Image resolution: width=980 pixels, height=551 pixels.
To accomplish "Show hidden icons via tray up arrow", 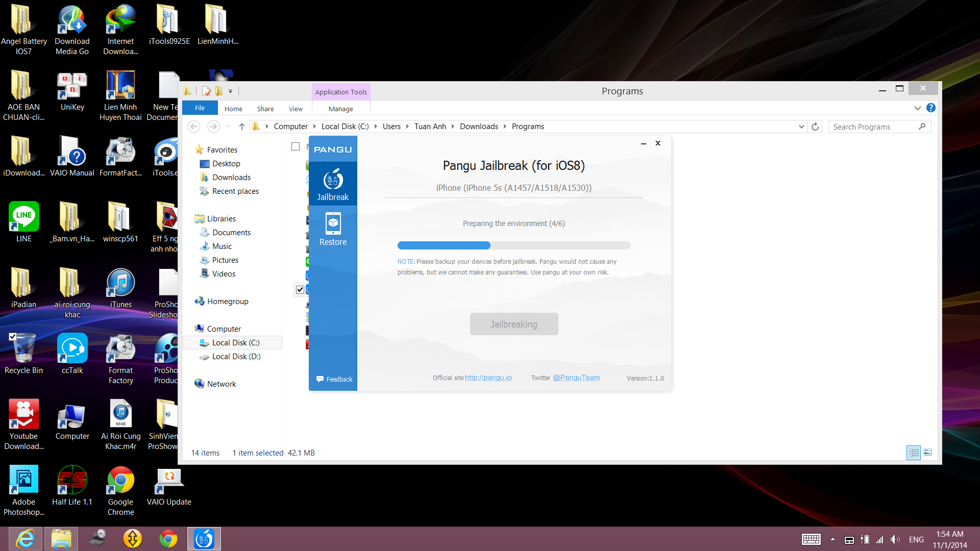I will coord(832,539).
